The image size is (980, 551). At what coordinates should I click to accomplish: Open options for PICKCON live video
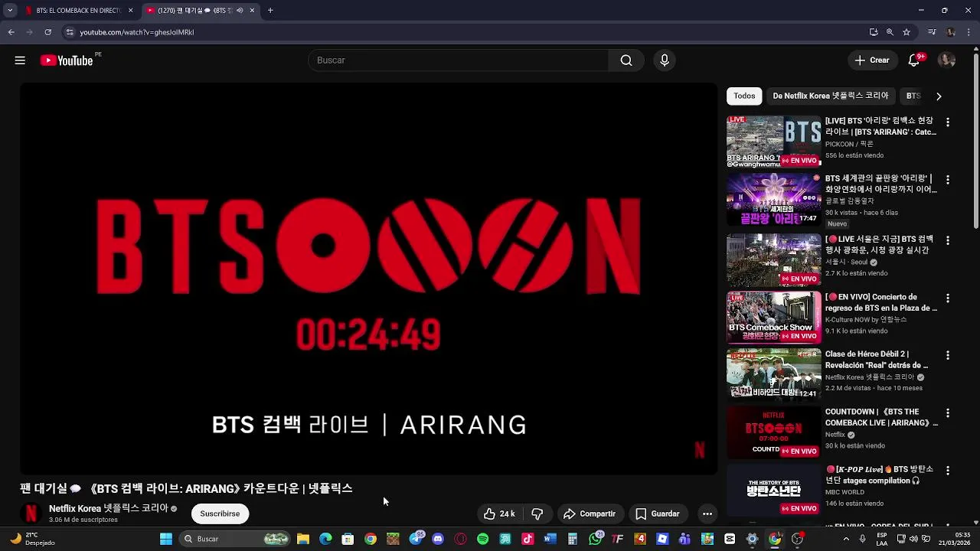(948, 122)
